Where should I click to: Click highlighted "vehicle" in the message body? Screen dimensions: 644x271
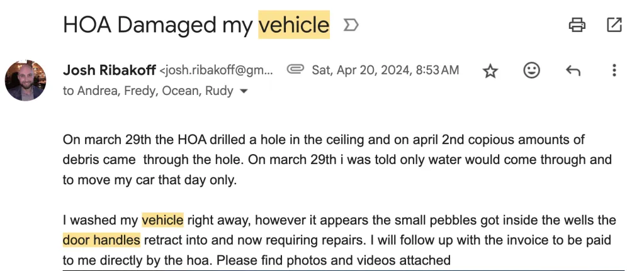[x=162, y=221]
